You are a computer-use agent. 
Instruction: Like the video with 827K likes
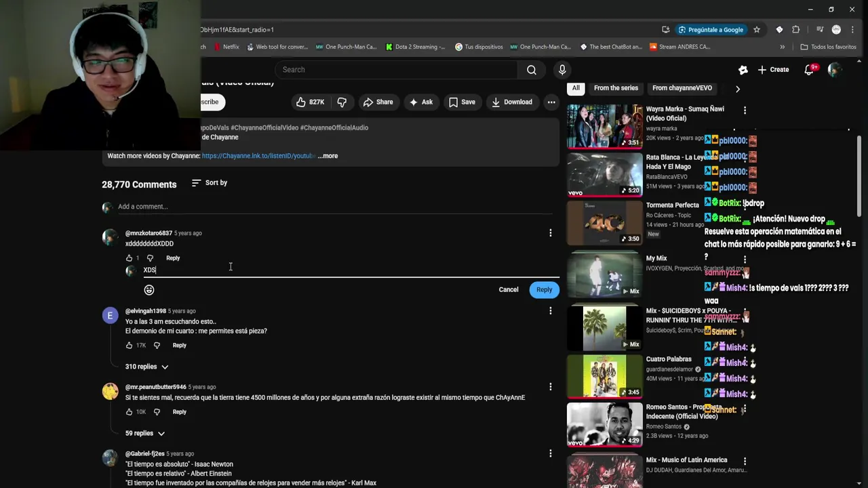pyautogui.click(x=310, y=102)
